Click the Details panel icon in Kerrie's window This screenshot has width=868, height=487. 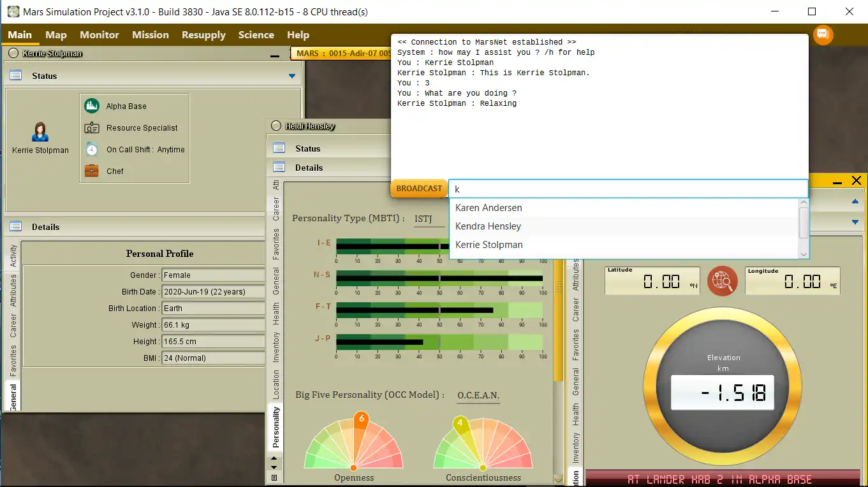click(16, 227)
